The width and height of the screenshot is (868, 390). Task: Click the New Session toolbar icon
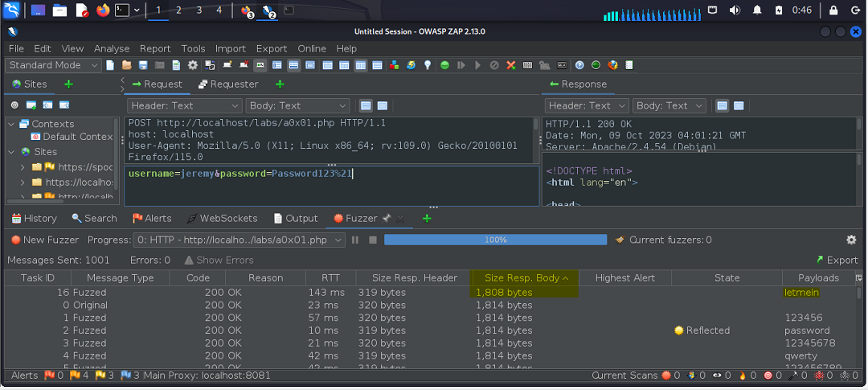110,65
